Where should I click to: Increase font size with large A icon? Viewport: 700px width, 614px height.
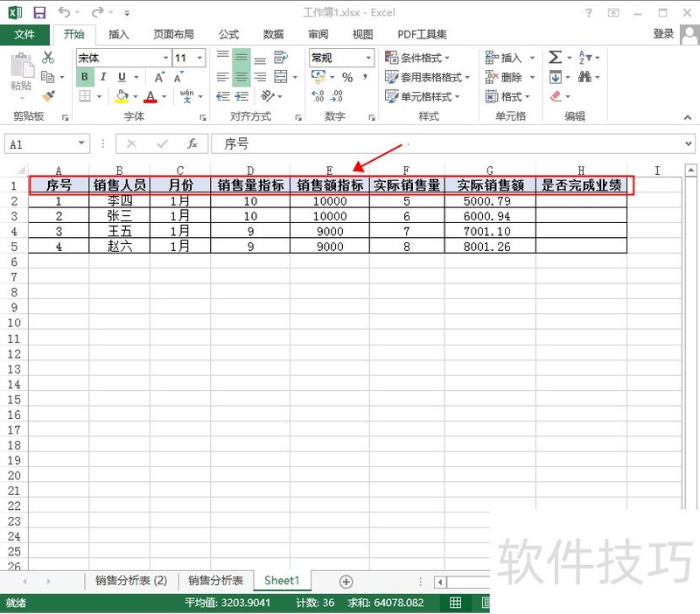point(160,77)
